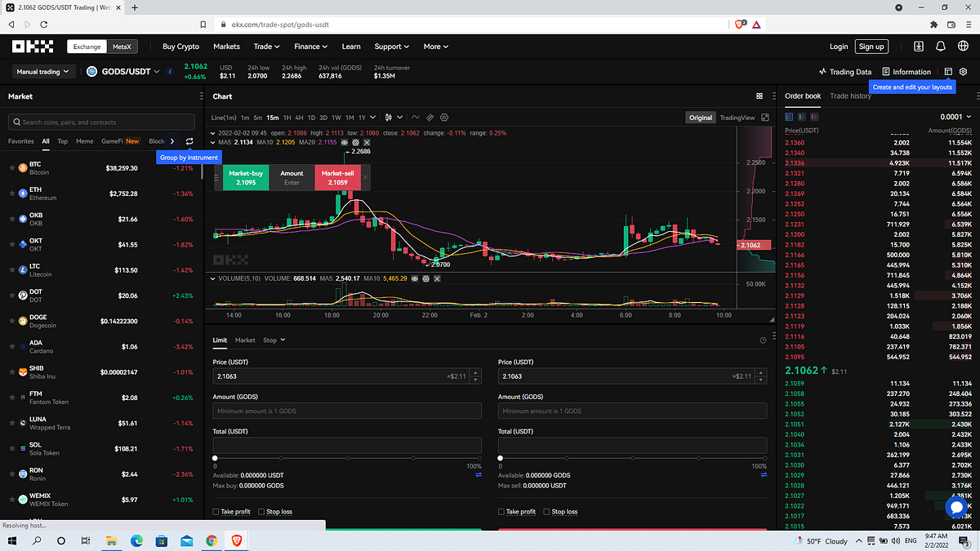The width and height of the screenshot is (980, 551).
Task: Click the buy-side transfer arrows icon
Action: click(479, 475)
